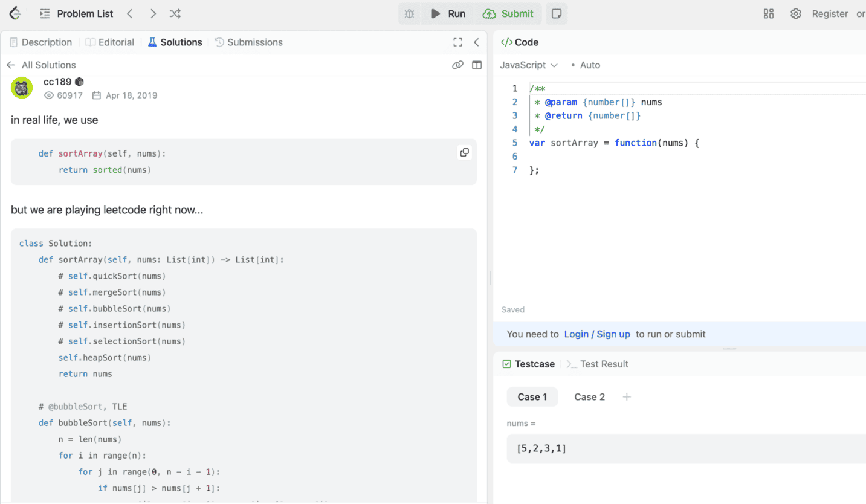Go to previous problem arrow
This screenshot has width=866, height=504.
[x=129, y=13]
